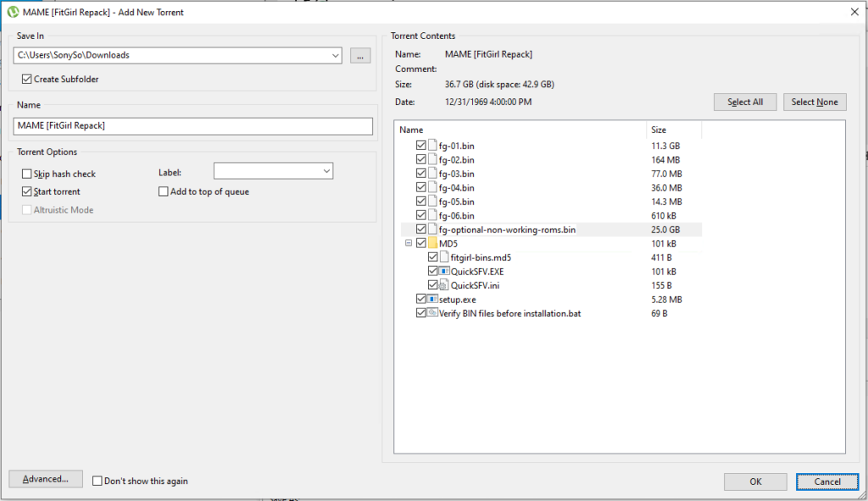
Task: Enable Skip hash check
Action: coord(26,174)
